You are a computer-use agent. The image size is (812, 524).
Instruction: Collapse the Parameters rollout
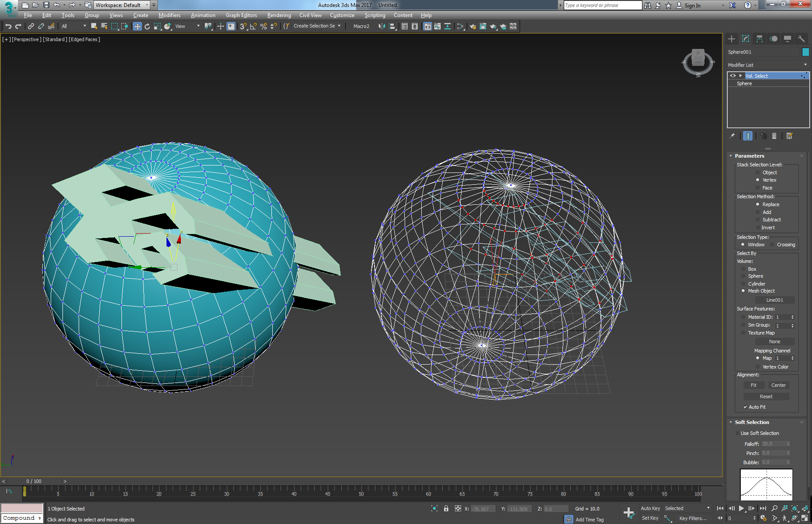[731, 156]
